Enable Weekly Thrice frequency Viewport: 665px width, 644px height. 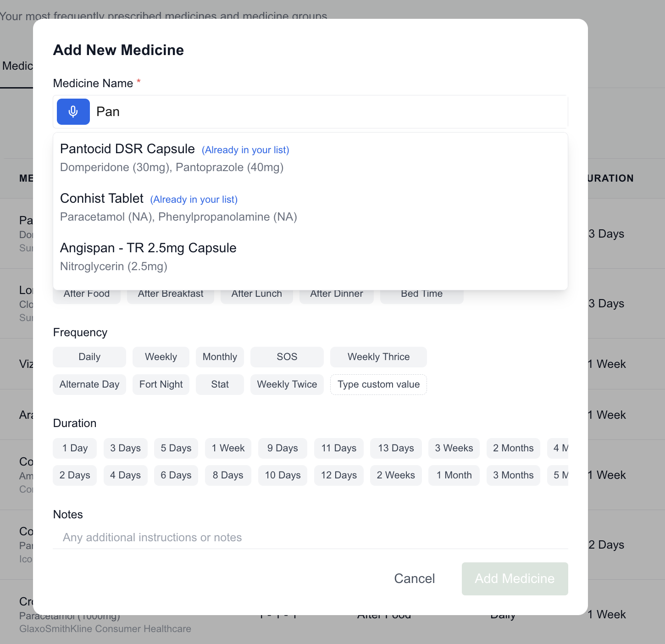click(x=378, y=357)
